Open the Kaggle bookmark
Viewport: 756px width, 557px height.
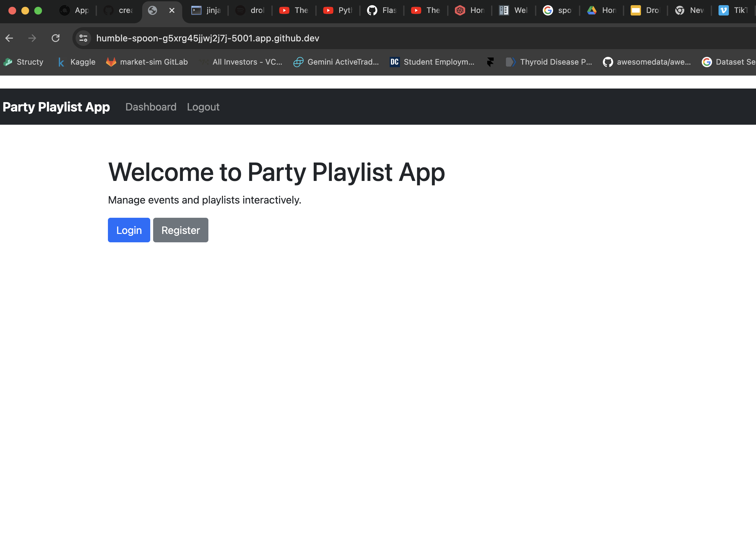click(77, 62)
